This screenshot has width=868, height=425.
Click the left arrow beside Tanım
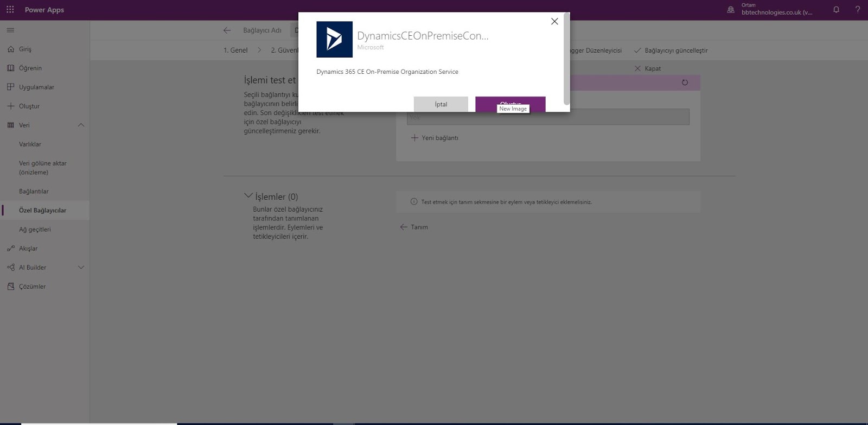(404, 227)
